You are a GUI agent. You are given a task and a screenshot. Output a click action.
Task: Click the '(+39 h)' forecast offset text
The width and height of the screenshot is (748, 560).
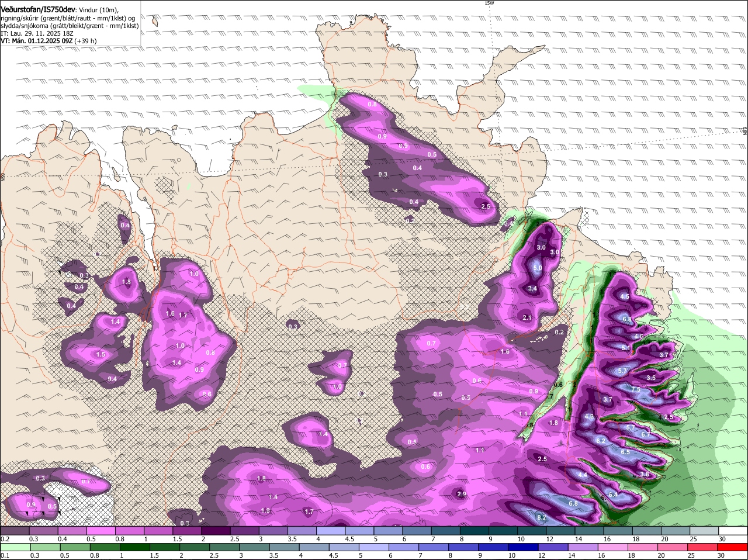pyautogui.click(x=86, y=41)
